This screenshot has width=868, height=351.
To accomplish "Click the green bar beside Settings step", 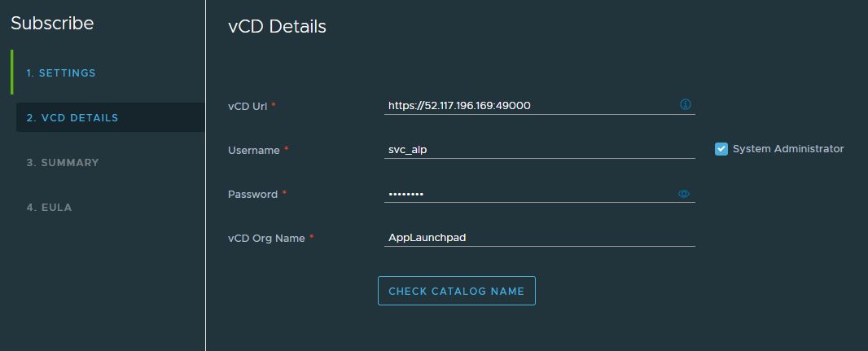I will tap(12, 72).
